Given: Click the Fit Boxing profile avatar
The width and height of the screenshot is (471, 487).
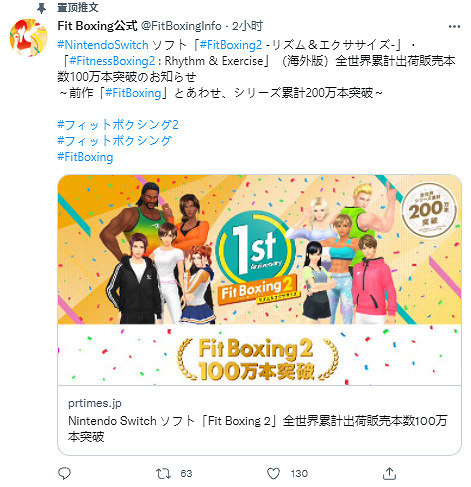Looking at the screenshot, I should coord(28,38).
